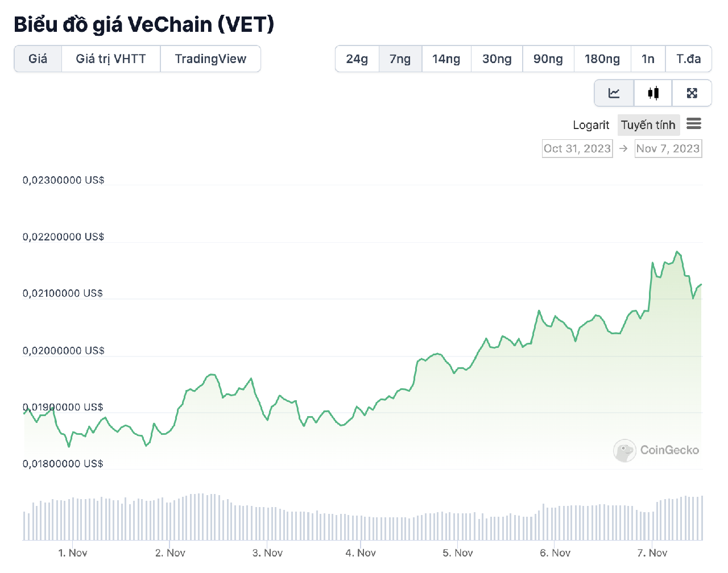Click the 0,02300000 US$ axis label
This screenshot has width=728, height=573.
64,180
